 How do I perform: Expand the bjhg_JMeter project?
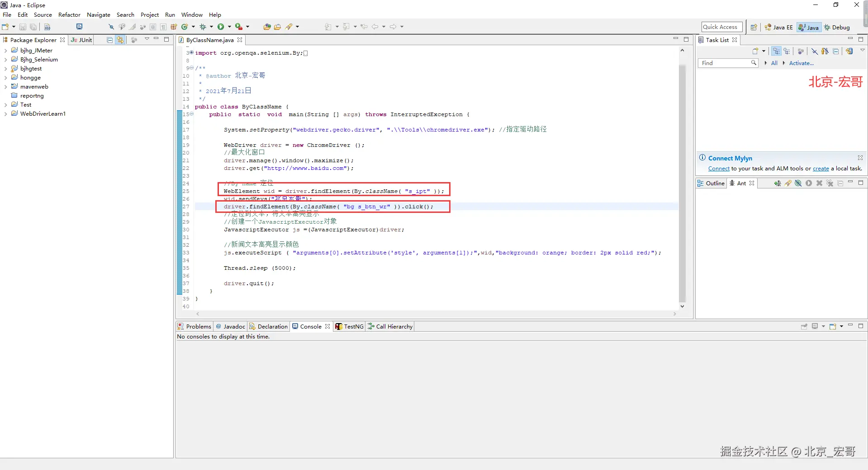tap(5, 51)
